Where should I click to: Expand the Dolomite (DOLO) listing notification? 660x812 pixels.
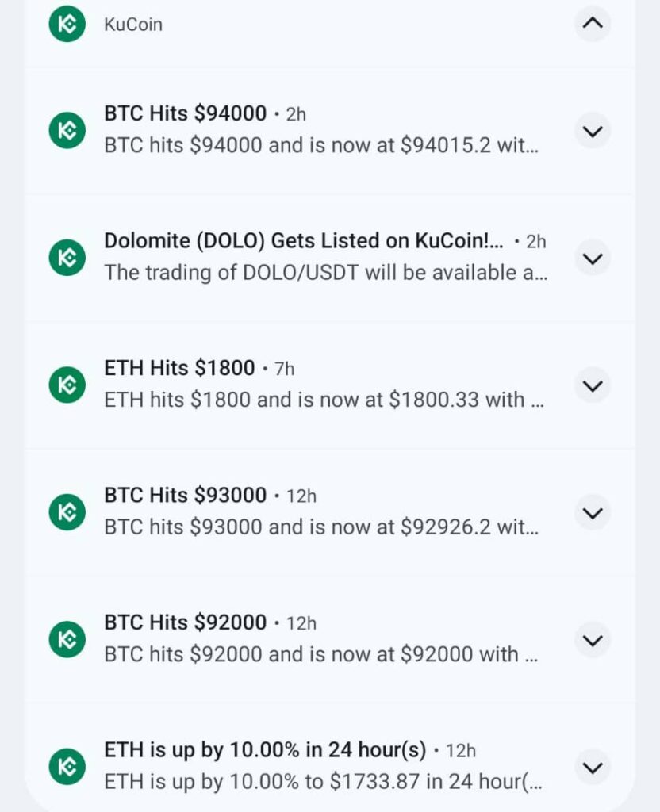pos(593,259)
